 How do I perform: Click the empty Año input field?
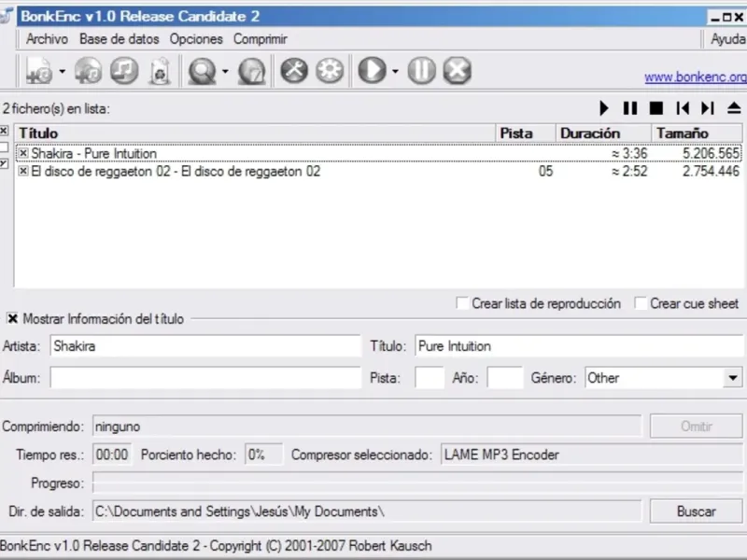pyautogui.click(x=505, y=378)
